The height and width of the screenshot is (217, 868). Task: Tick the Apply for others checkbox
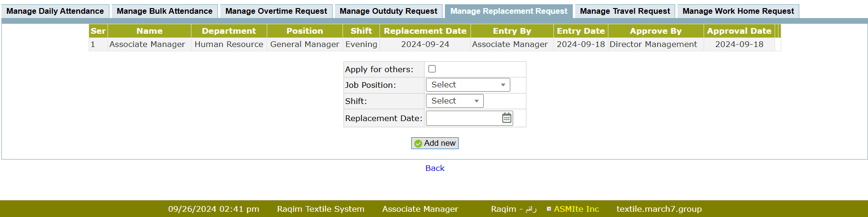click(x=432, y=69)
